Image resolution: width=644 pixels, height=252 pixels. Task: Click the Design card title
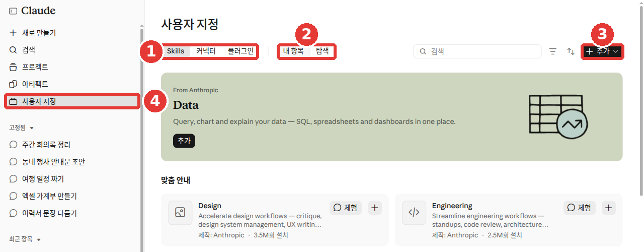210,206
